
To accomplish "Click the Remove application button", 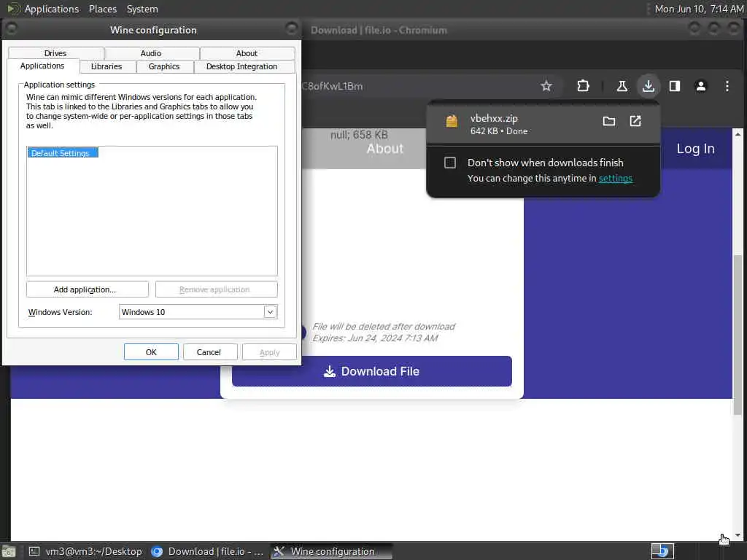I will pos(216,289).
